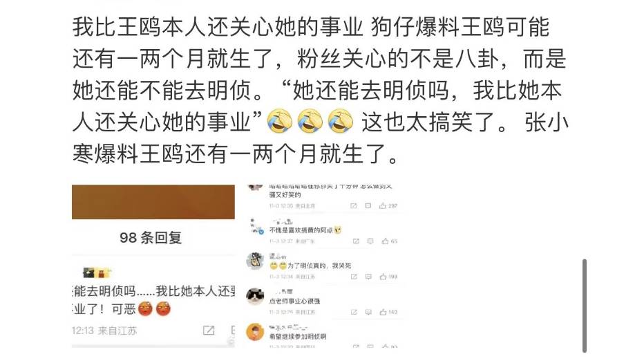
Task: Click the angry red emoji in left comment
Action: 145,308
